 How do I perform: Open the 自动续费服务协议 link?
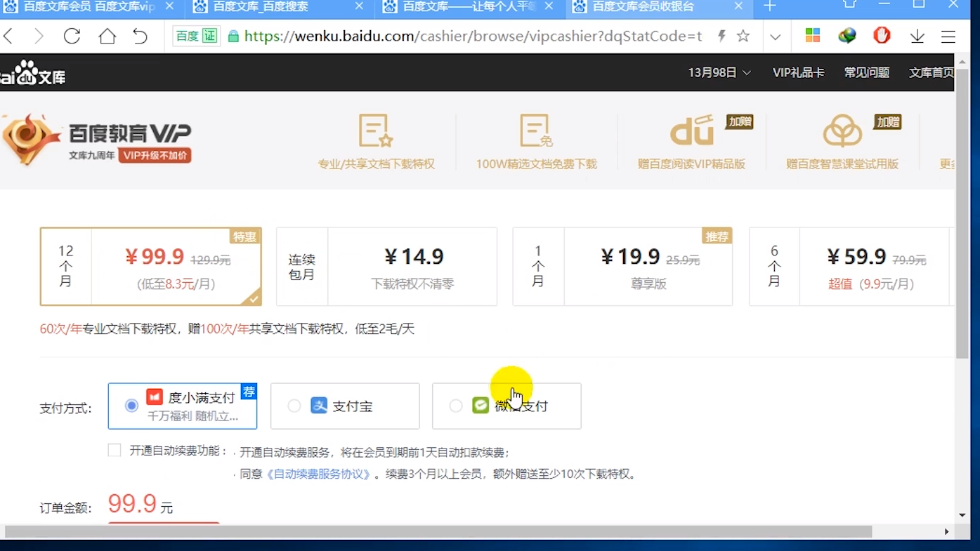pos(318,474)
